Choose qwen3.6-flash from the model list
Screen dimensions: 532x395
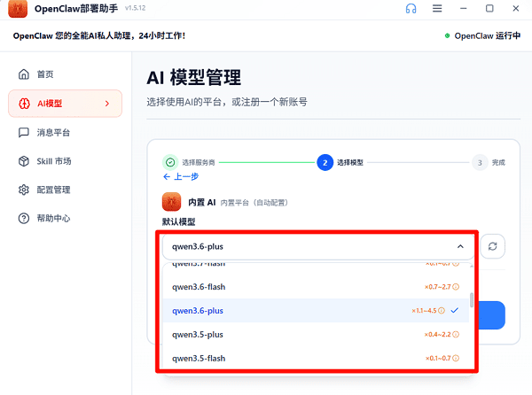click(x=316, y=287)
